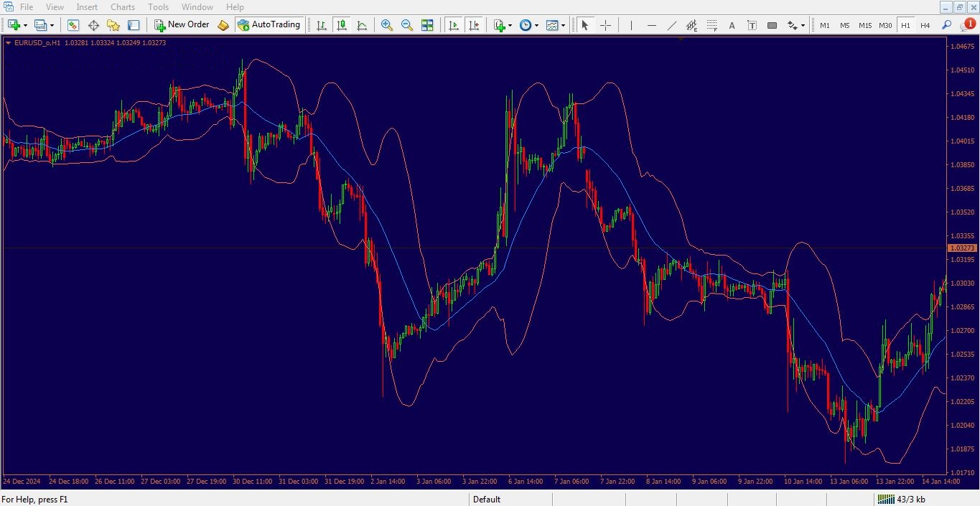Toggle the AutoTrading button
Viewport: 980px width, 506px height.
(269, 24)
